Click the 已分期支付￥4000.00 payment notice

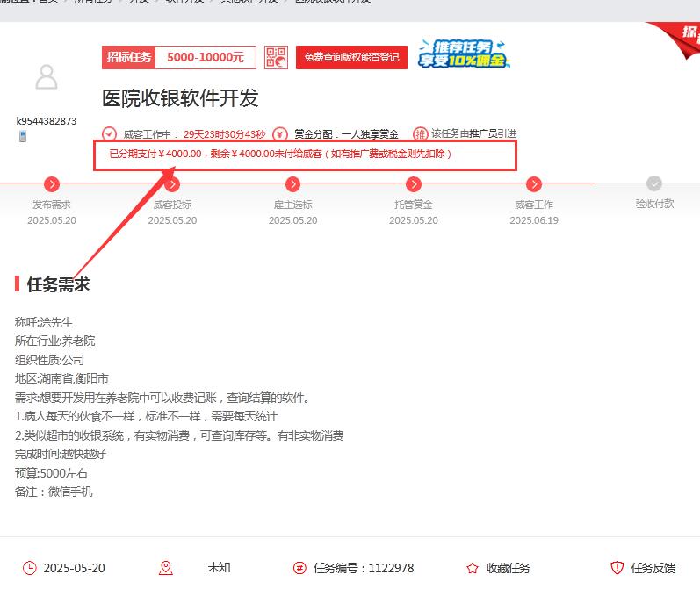[x=280, y=154]
